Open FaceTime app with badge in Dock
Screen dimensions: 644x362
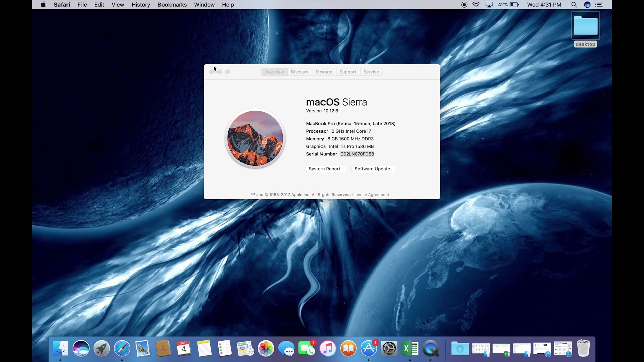click(307, 348)
